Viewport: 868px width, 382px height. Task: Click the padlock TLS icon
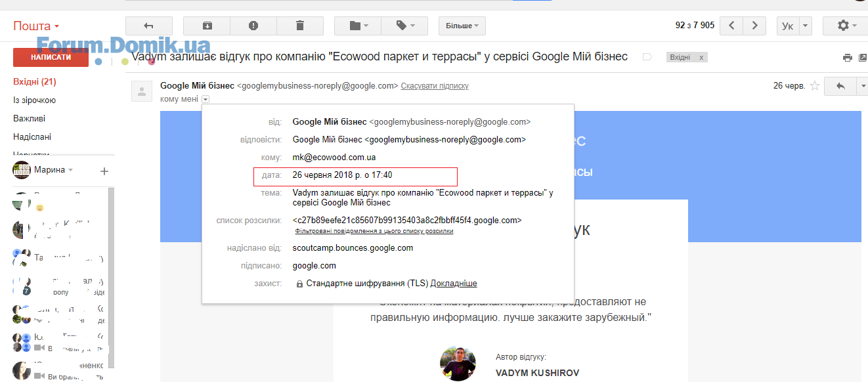[299, 284]
